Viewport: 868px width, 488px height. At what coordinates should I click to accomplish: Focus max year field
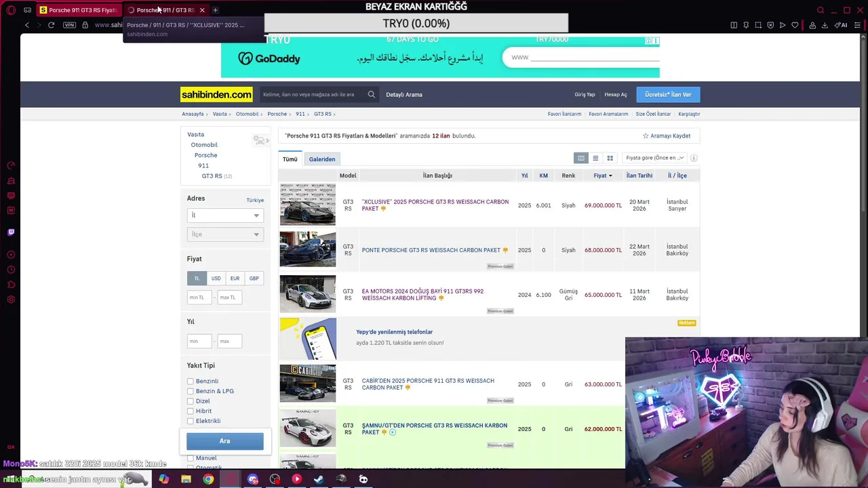pyautogui.click(x=229, y=341)
